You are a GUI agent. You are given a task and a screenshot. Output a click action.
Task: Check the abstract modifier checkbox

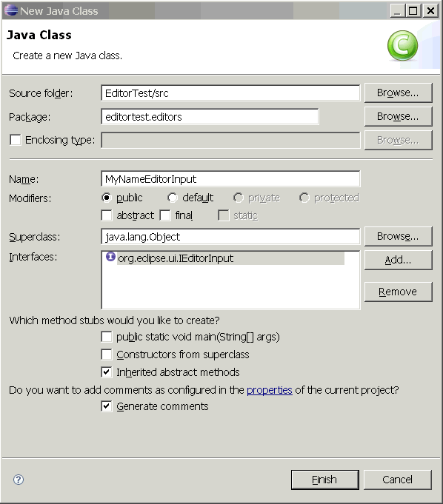[x=107, y=215]
